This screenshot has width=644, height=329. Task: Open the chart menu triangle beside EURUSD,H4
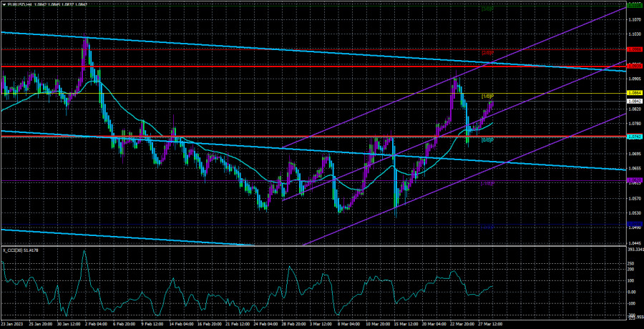tap(3, 4)
